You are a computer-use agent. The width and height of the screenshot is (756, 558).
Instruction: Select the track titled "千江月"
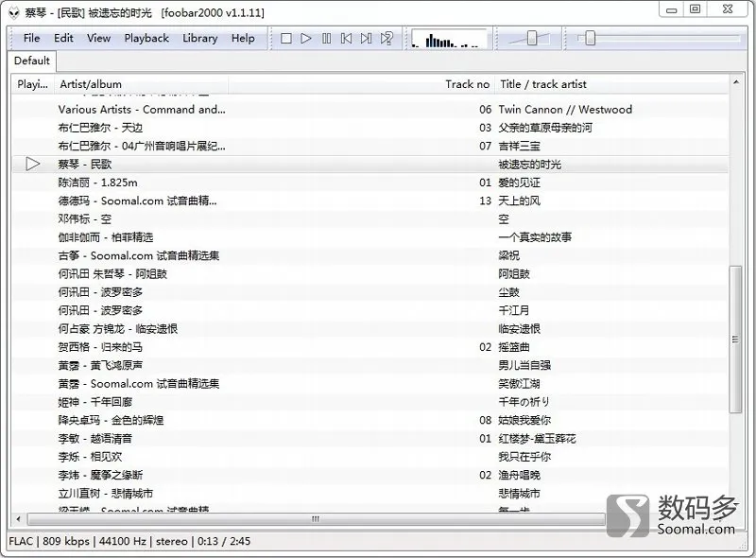[370, 310]
